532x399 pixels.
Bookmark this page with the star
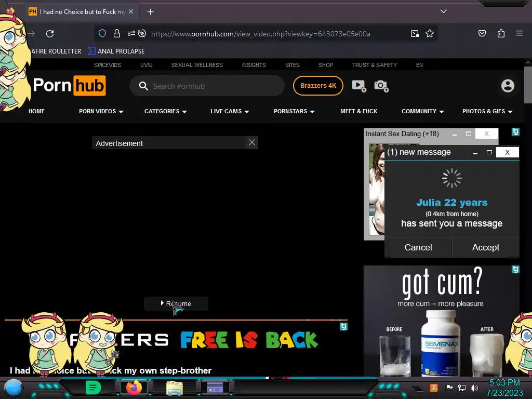pos(430,33)
